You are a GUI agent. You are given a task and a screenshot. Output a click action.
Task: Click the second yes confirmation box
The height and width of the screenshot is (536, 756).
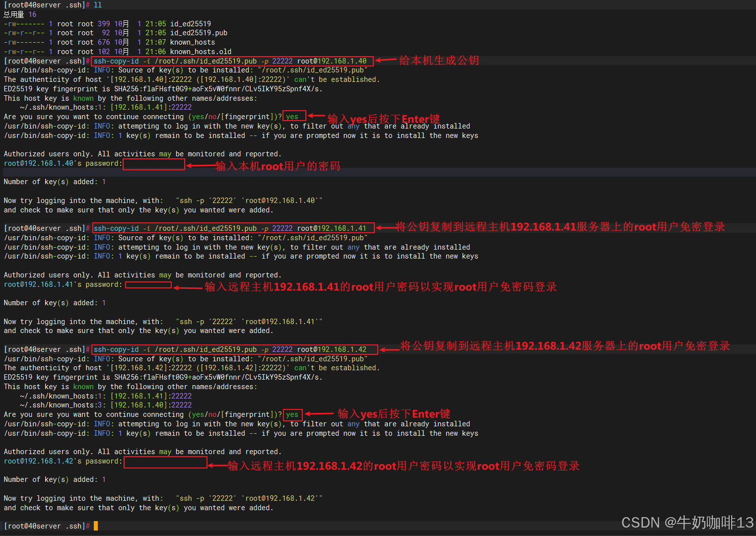pos(292,414)
